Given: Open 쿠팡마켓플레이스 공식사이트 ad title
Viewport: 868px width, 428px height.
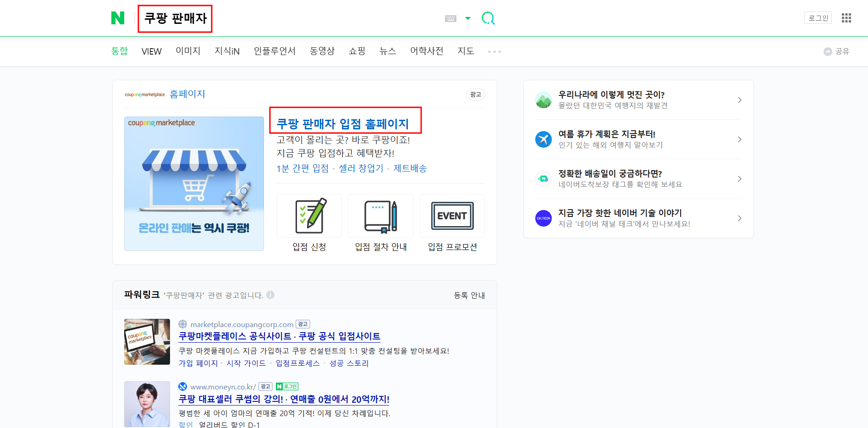Looking at the screenshot, I should (x=280, y=336).
